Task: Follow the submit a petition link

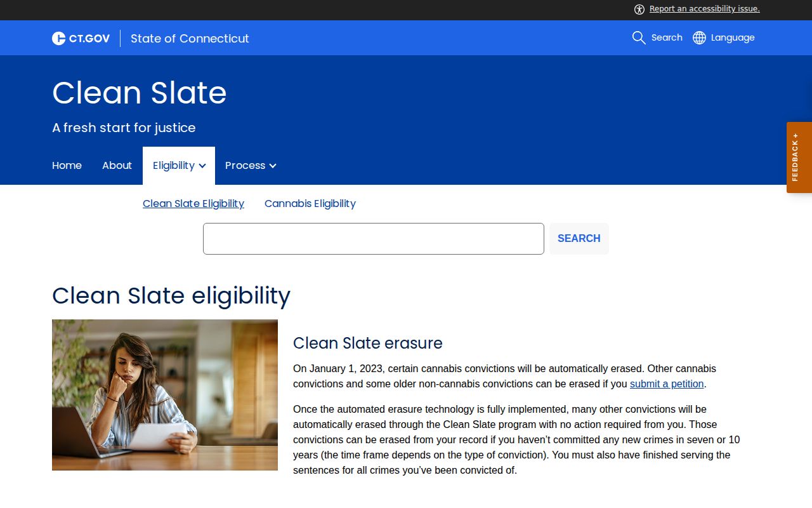Action: click(x=667, y=384)
